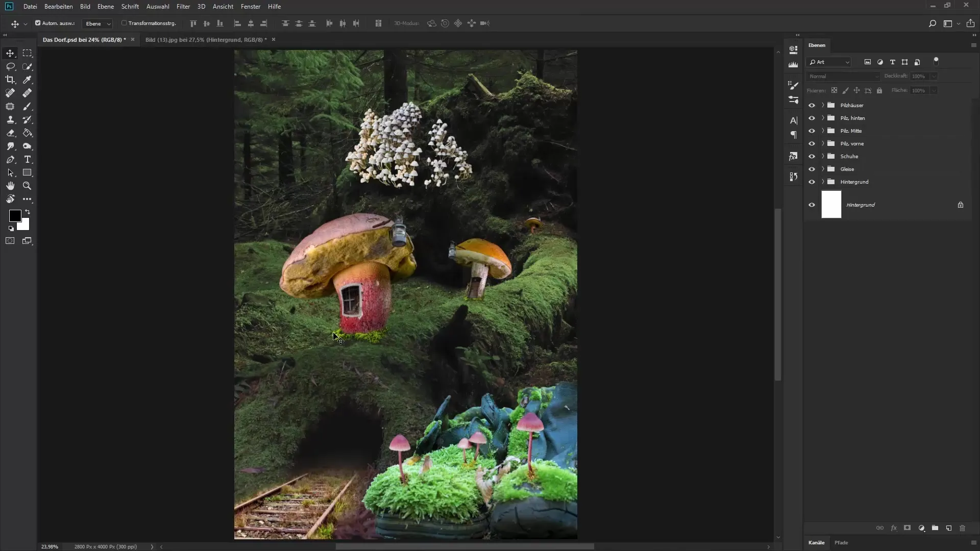The width and height of the screenshot is (980, 551).
Task: Open the search icon in options bar
Action: point(933,23)
